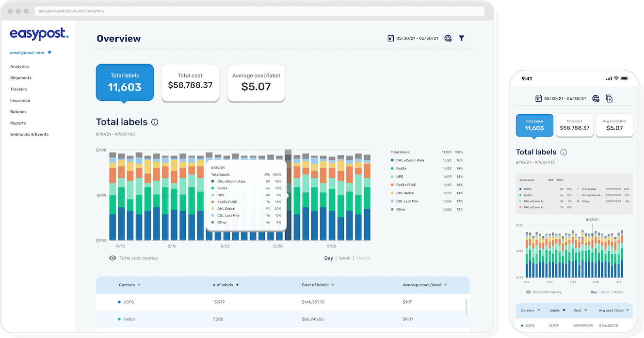Click FedEx FUSE swatch beside 1,645 legend
This screenshot has height=338, width=644.
392,185
